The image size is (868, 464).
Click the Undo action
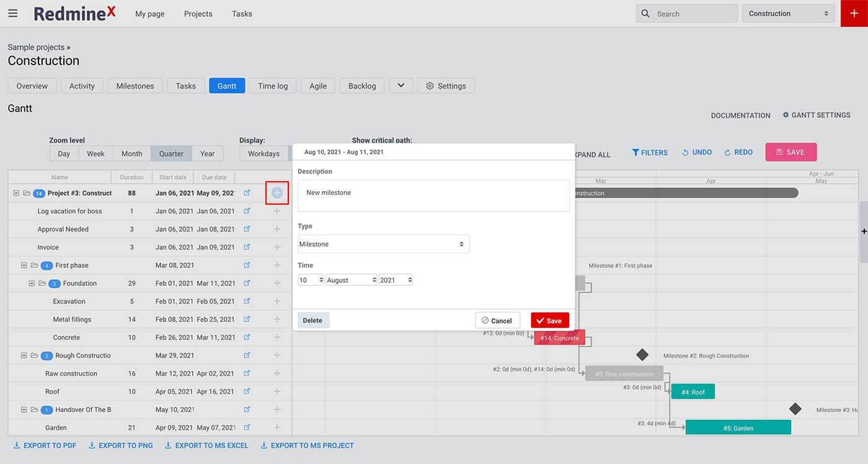[x=697, y=152]
